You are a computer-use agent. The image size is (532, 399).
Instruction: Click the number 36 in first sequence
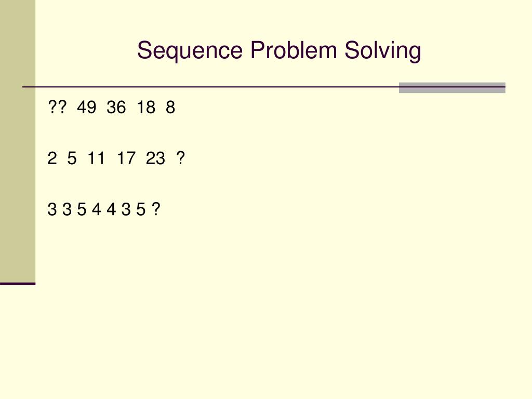116,107
